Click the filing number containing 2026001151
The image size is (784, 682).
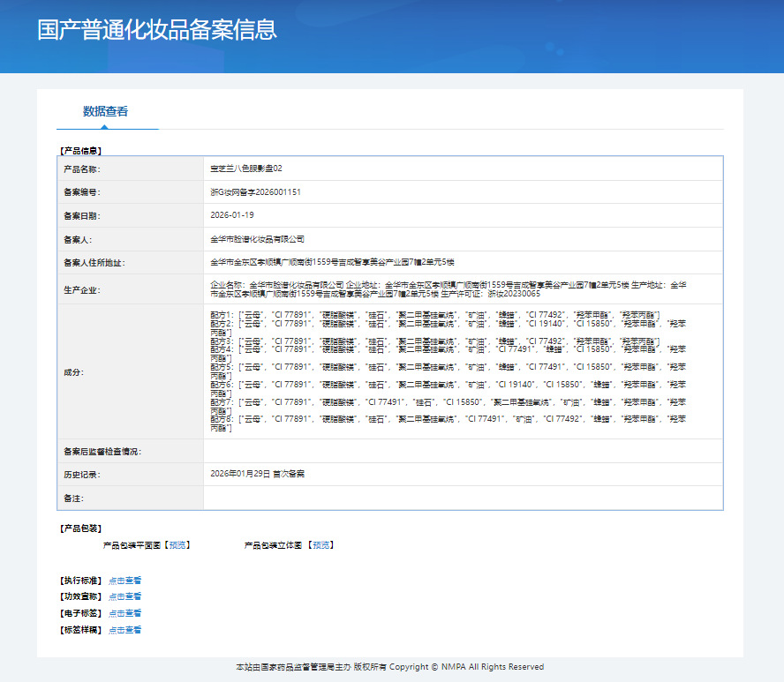click(x=255, y=191)
